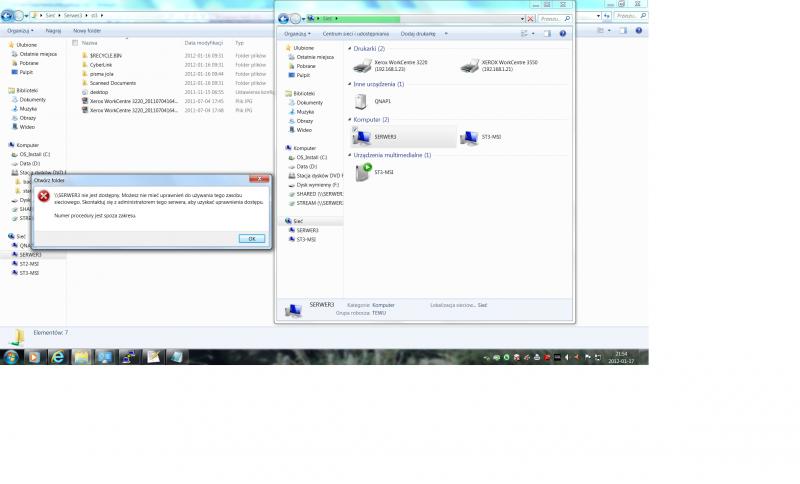Click the Windows Start orb
800x484 pixels.
click(x=11, y=356)
